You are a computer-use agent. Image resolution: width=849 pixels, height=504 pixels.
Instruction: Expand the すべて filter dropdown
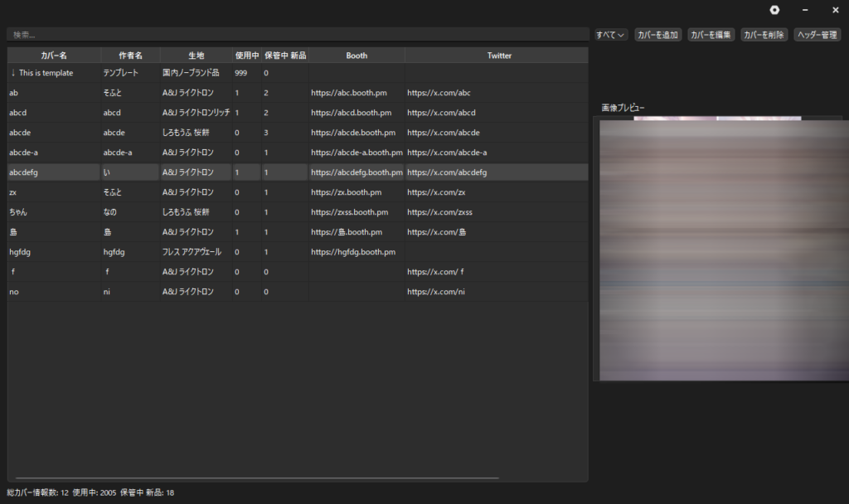tap(610, 35)
